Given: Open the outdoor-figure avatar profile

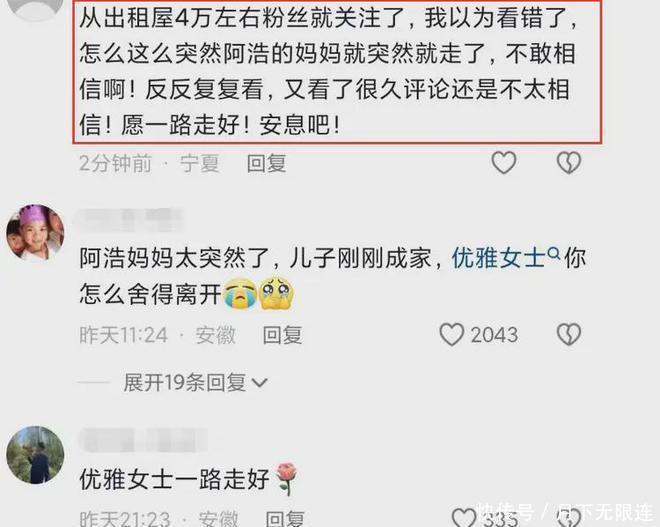Looking at the screenshot, I should (35, 455).
